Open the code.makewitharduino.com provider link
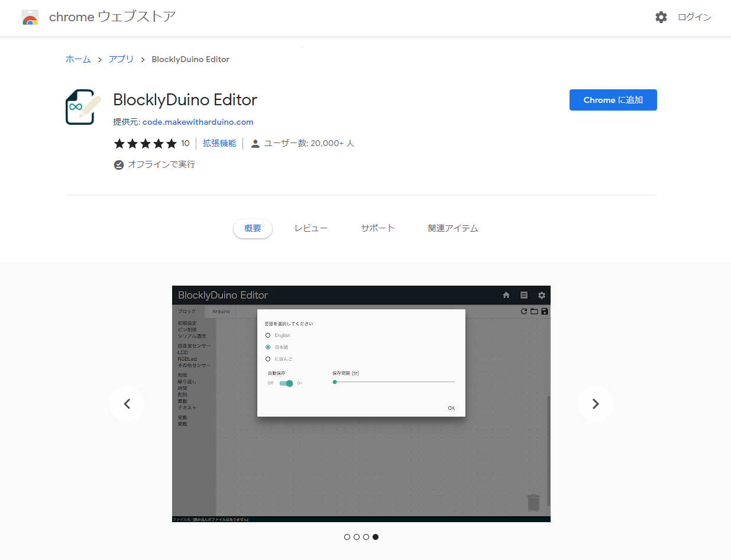Viewport: 731px width, 560px height. click(x=198, y=122)
